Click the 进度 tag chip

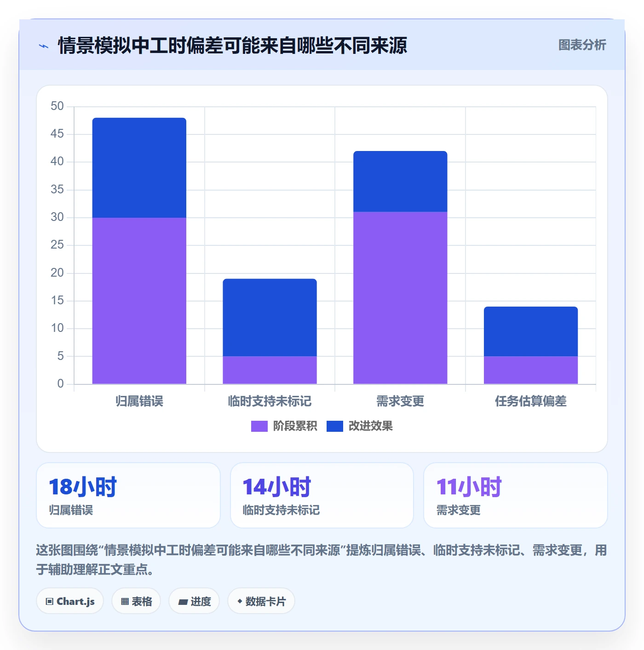194,601
